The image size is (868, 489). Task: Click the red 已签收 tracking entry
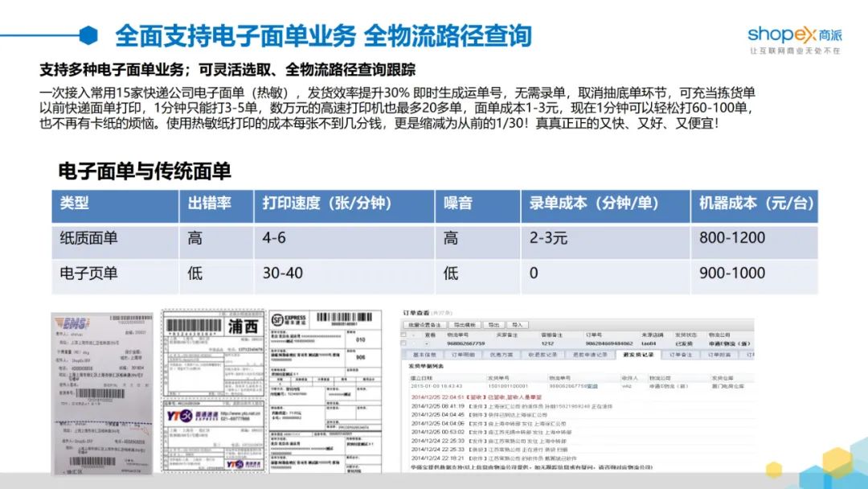pyautogui.click(x=476, y=397)
